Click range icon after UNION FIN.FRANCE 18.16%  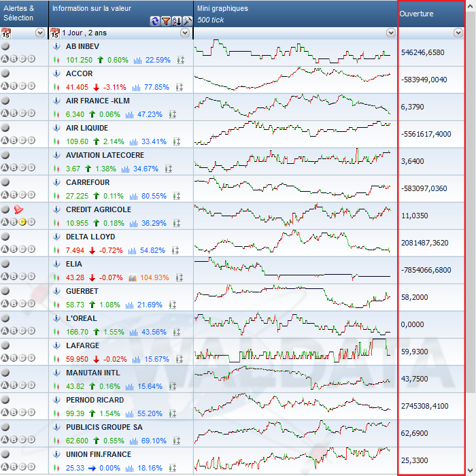tap(173, 468)
